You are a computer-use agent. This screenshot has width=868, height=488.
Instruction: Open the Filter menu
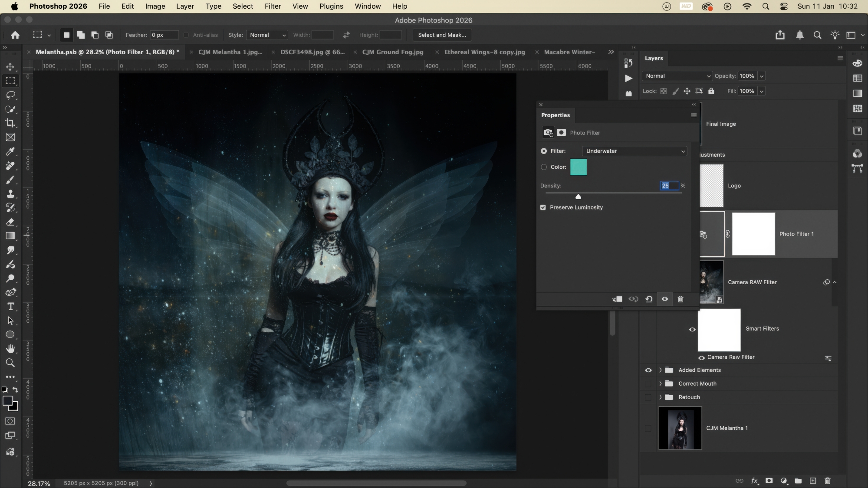(273, 7)
